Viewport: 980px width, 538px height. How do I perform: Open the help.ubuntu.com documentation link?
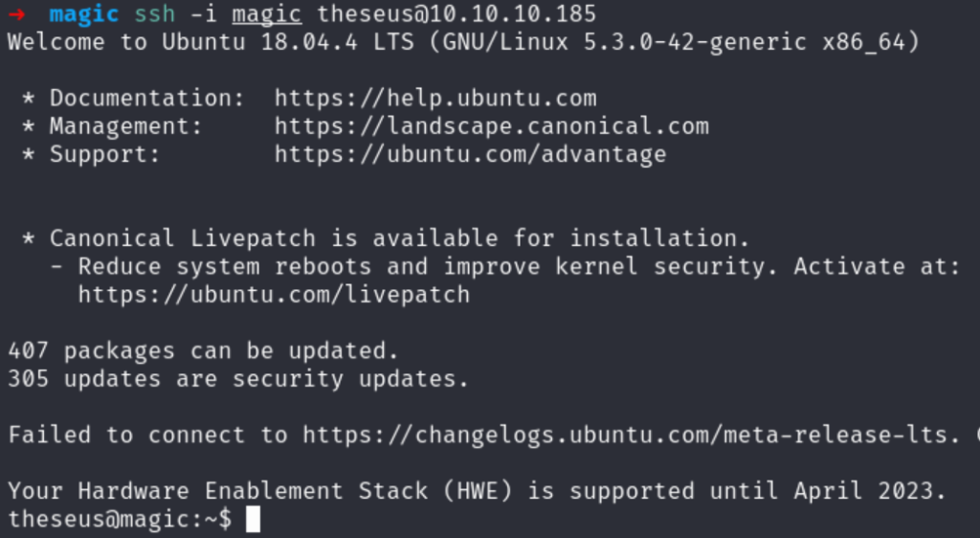click(435, 98)
